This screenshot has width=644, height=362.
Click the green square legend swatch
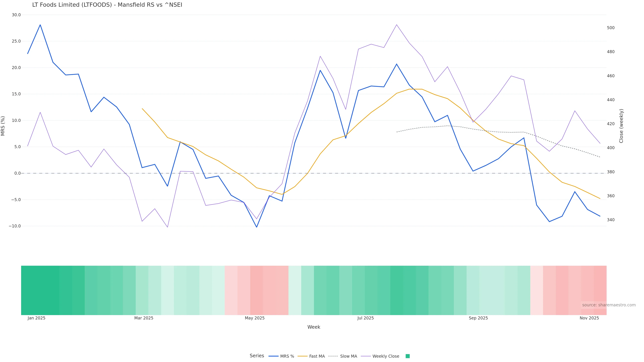[408, 356]
